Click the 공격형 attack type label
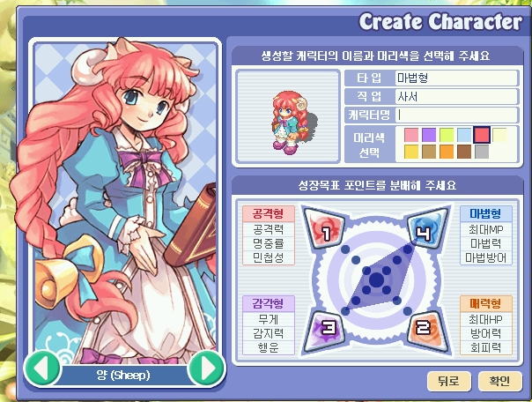The width and height of the screenshot is (532, 402). pos(269,214)
